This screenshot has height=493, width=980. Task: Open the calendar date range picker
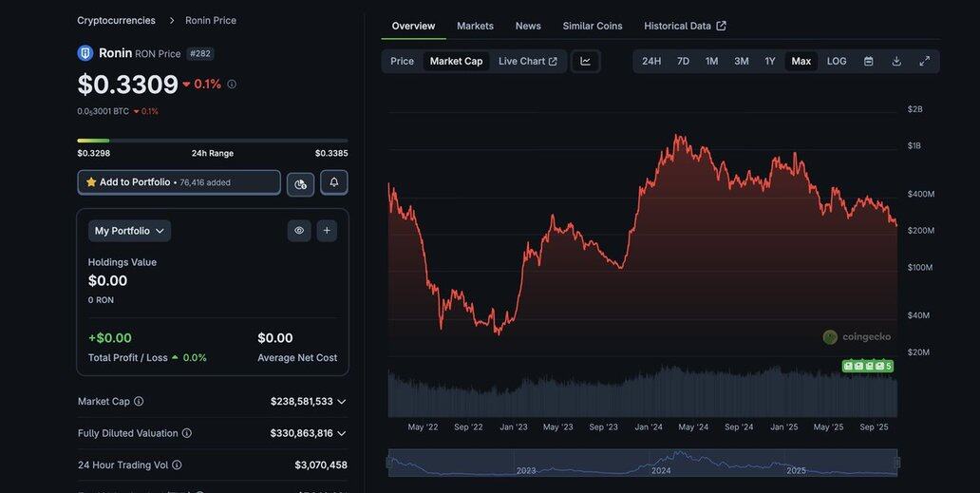868,62
